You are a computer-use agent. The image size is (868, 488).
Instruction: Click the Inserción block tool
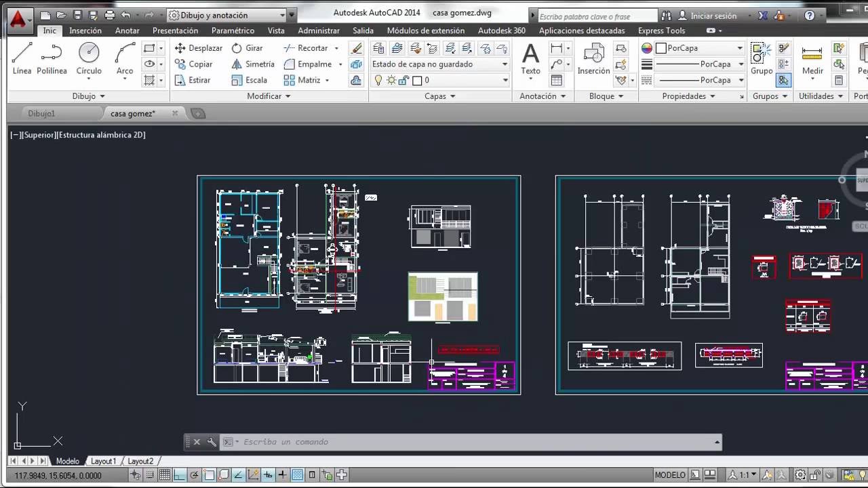(x=593, y=59)
